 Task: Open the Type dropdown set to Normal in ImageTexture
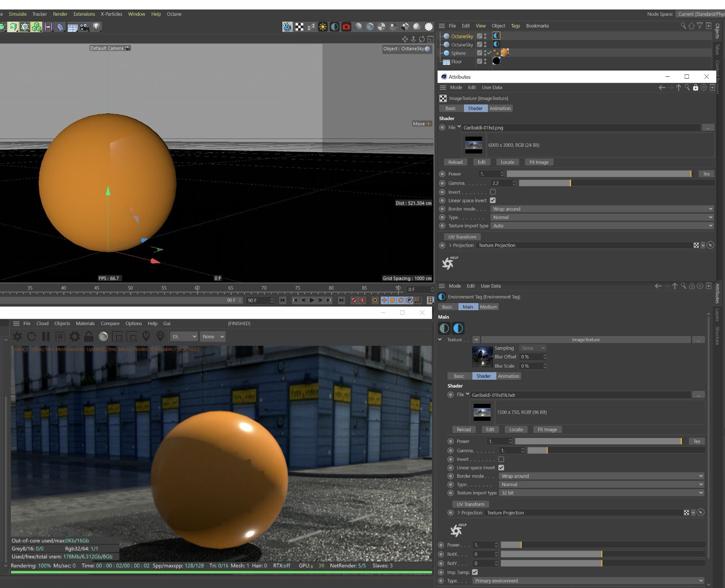[x=602, y=217]
